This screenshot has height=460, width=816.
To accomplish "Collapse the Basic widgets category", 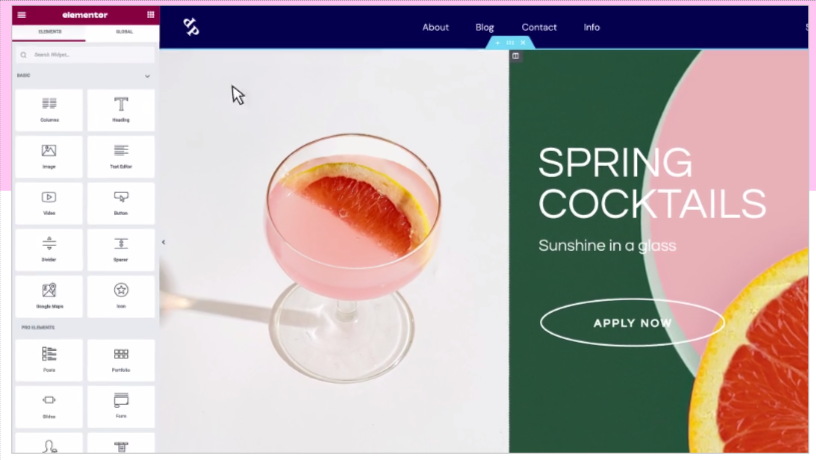I will click(147, 76).
